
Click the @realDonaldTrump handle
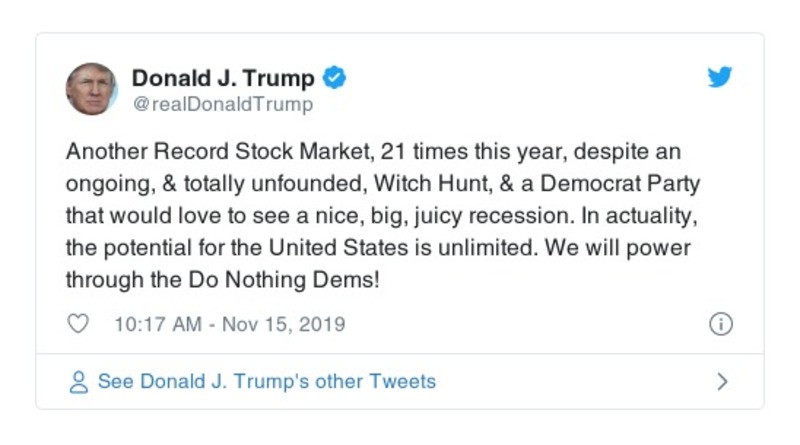(x=222, y=104)
